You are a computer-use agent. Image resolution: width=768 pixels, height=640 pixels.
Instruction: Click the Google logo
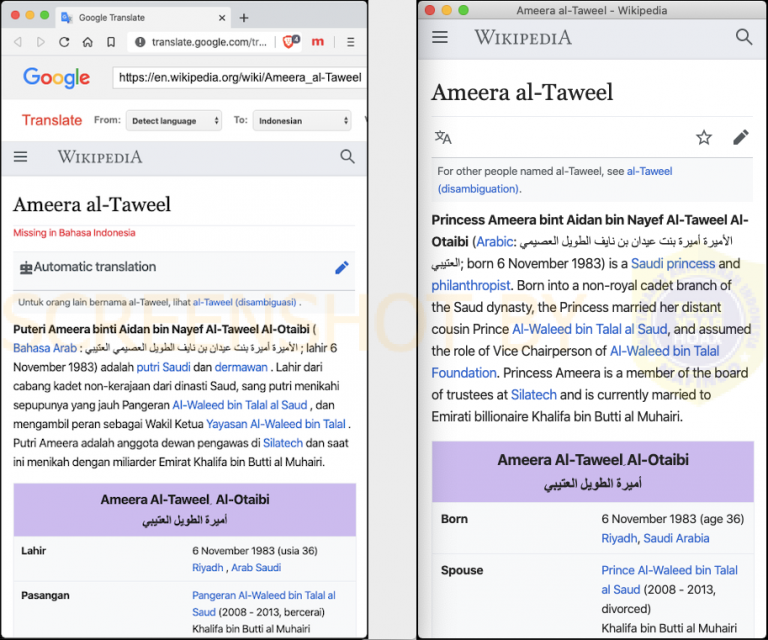coord(56,77)
